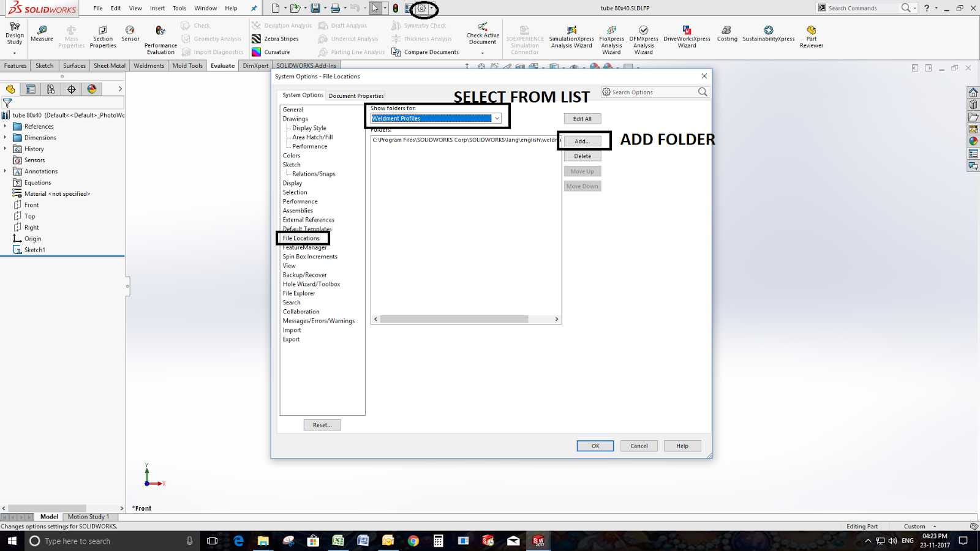Screen dimensions: 980x551
Task: Click the Edit All button
Action: tap(582, 118)
